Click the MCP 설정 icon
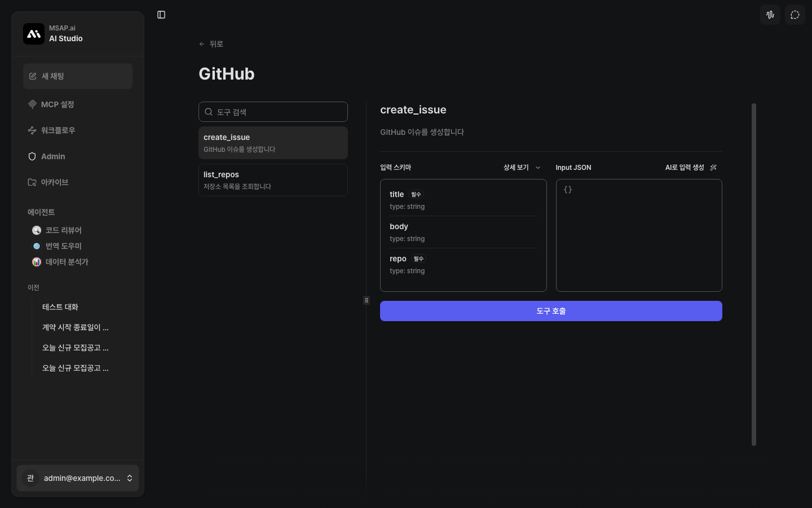 coord(32,104)
